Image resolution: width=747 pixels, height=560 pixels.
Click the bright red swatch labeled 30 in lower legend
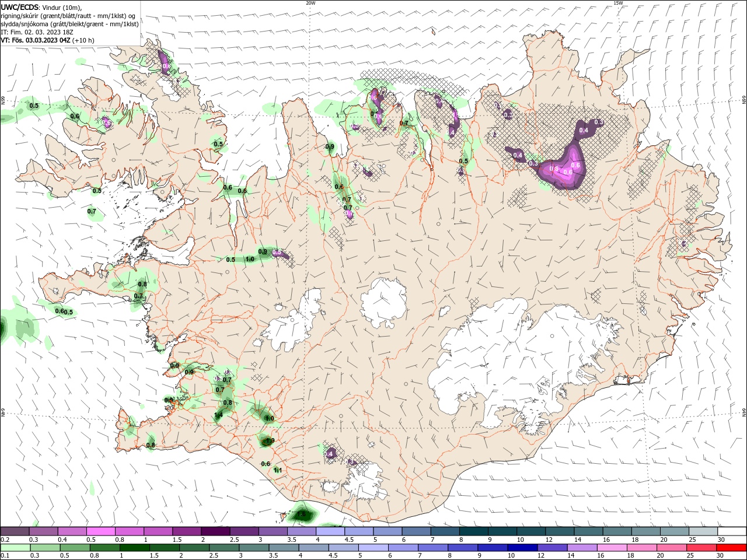[x=731, y=548]
